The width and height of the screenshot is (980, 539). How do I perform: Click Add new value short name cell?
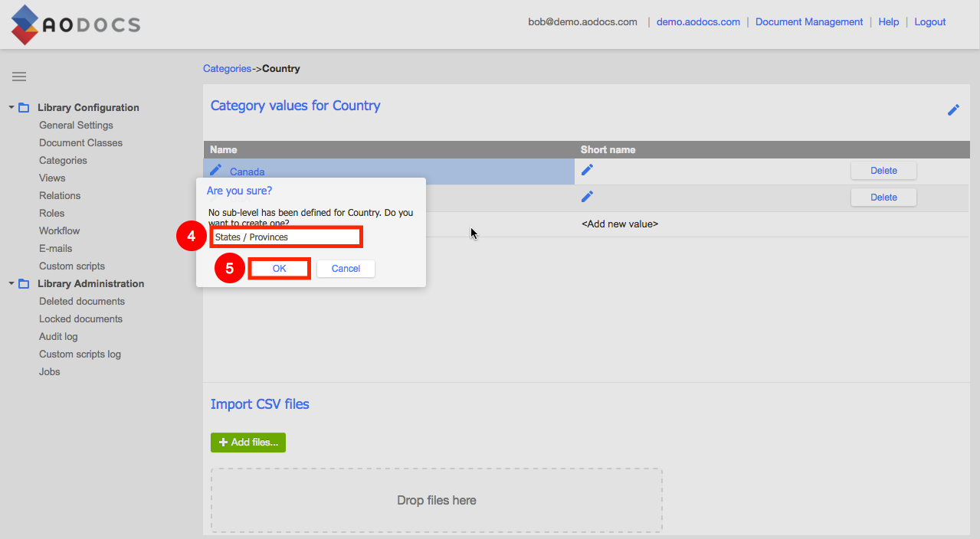tap(619, 224)
